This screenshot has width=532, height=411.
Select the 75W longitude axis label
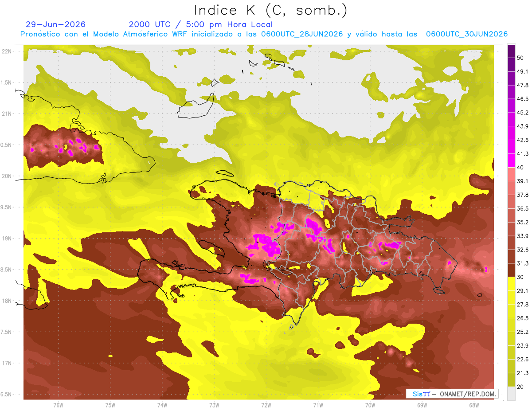click(110, 405)
